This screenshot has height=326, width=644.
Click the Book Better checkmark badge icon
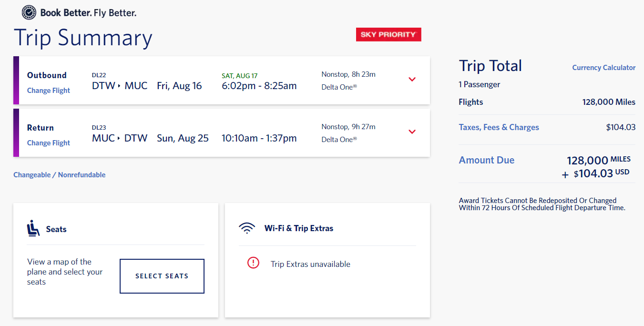[x=29, y=12]
